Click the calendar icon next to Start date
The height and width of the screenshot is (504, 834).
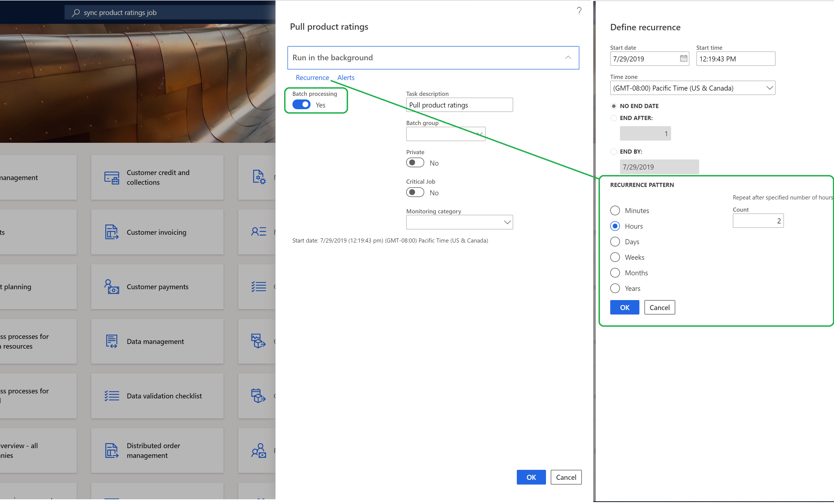click(683, 58)
